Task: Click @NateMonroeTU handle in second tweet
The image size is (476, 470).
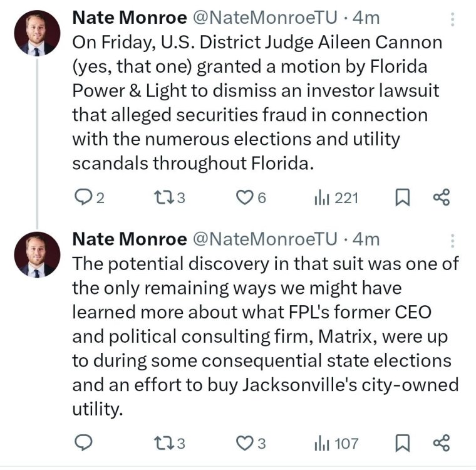Action: [x=266, y=239]
